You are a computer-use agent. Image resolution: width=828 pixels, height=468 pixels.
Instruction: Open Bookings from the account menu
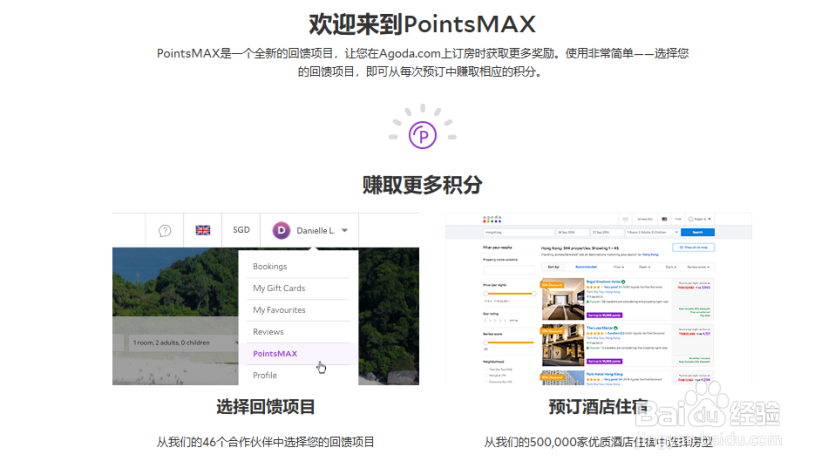tap(270, 266)
